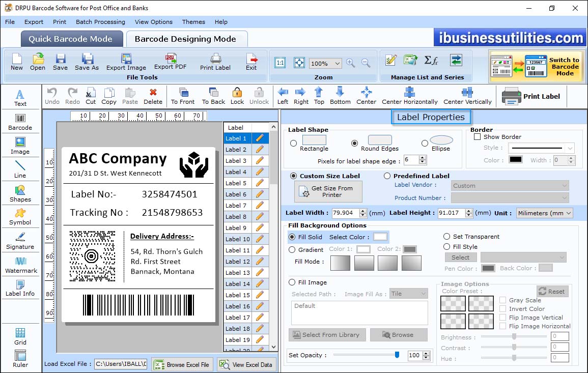Screen dimensions: 588x373
Task: Open the Product Number dropdown
Action: pos(510,197)
